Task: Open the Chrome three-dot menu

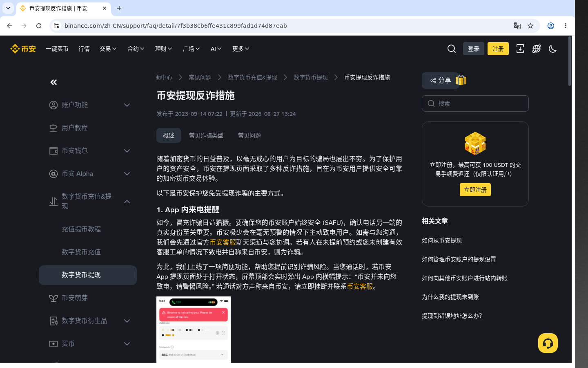Action: (566, 26)
